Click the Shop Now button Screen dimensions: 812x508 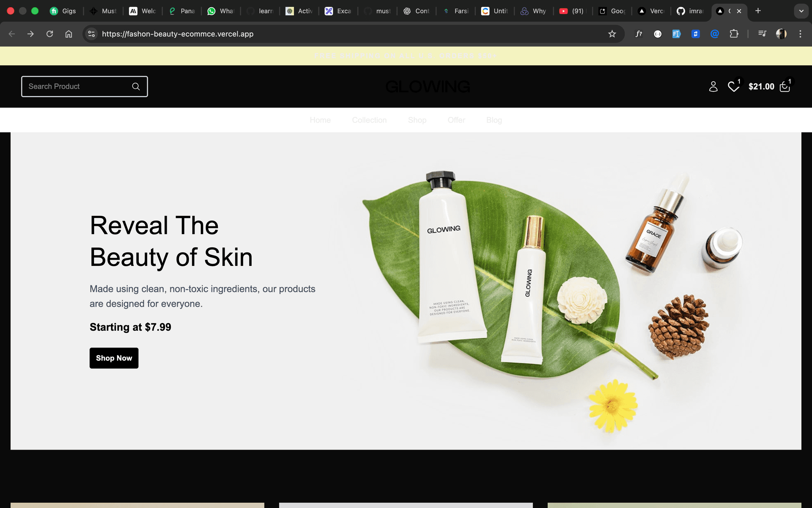tap(114, 358)
